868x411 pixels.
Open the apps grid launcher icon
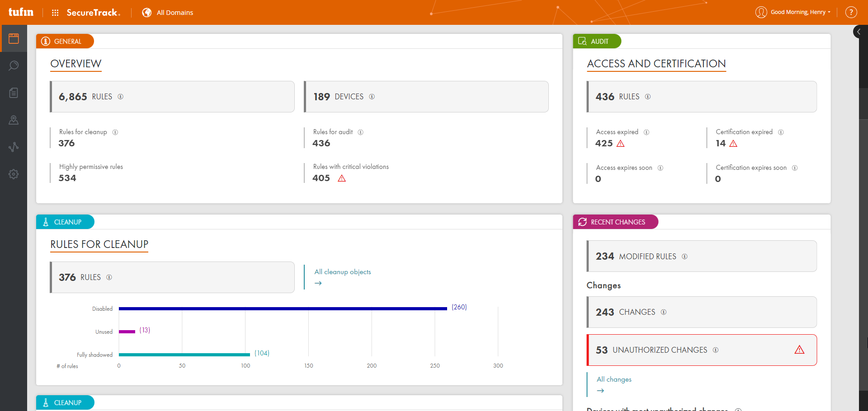click(x=55, y=13)
